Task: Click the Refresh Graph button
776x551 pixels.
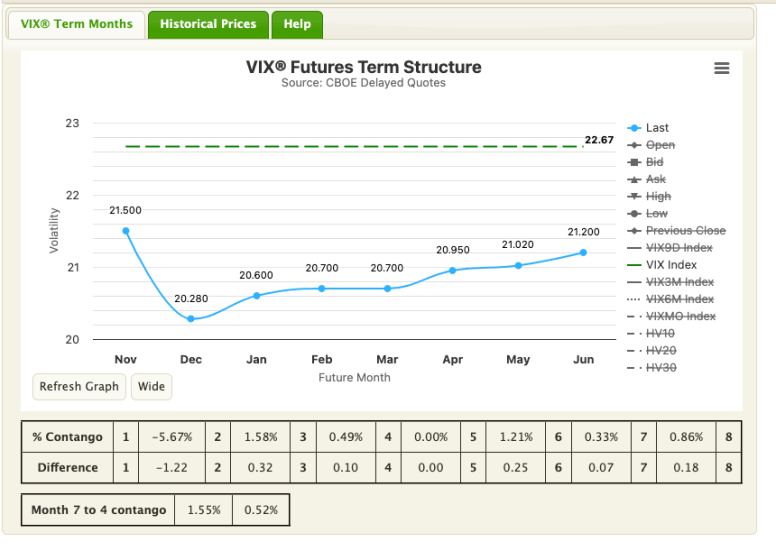Action: pyautogui.click(x=79, y=386)
